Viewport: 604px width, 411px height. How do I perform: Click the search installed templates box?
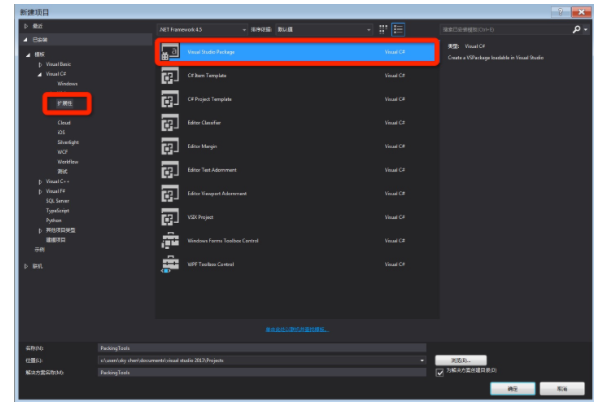(x=505, y=30)
